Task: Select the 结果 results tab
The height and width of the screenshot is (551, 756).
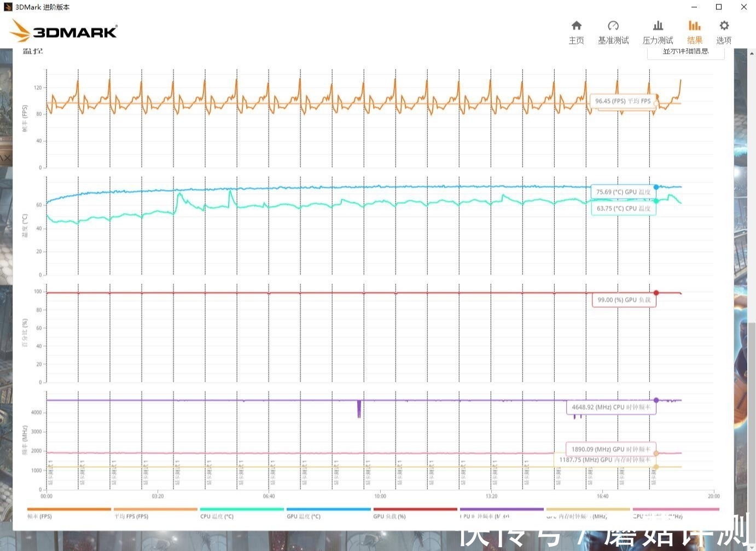Action: coord(695,33)
